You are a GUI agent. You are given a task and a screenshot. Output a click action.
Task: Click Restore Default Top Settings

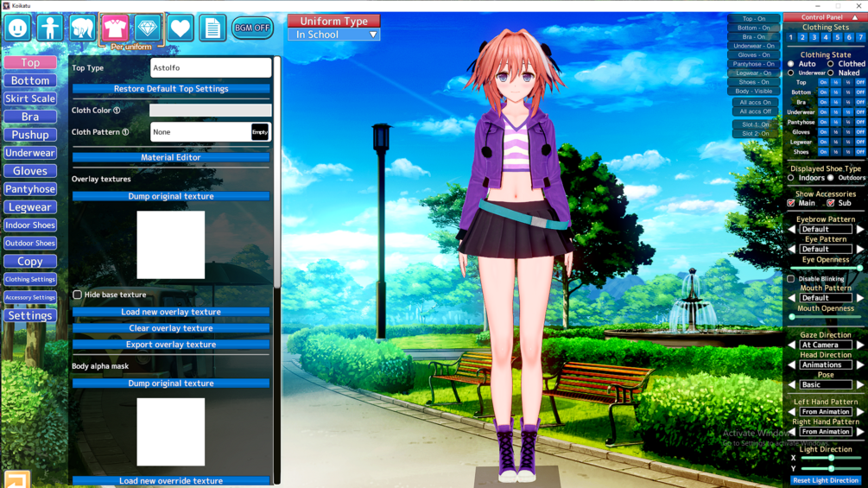point(171,88)
